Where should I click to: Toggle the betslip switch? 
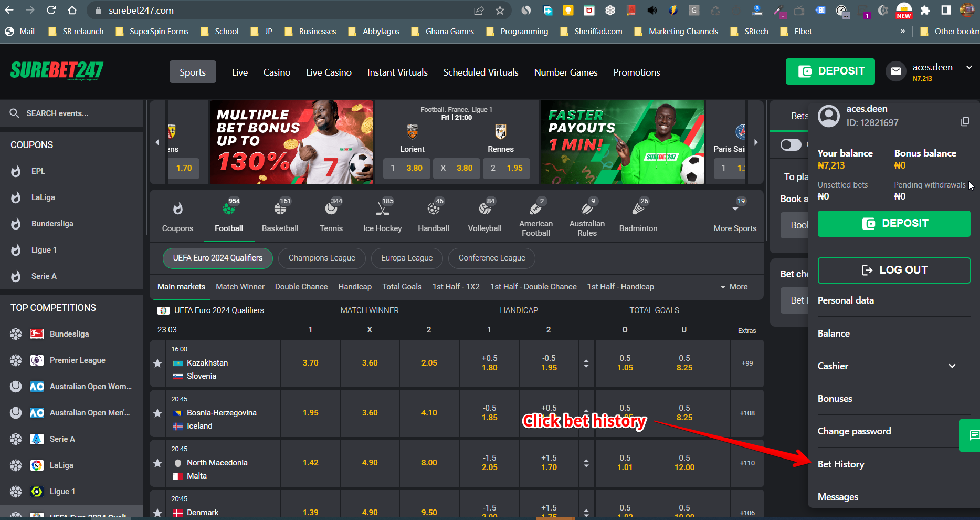coord(791,144)
